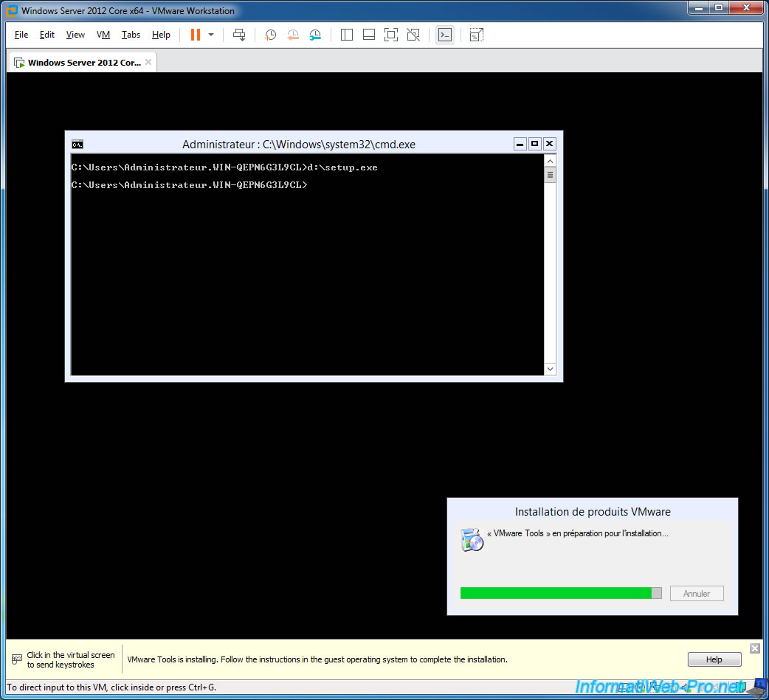Click the VMware Tools installation progress bar

(x=561, y=593)
